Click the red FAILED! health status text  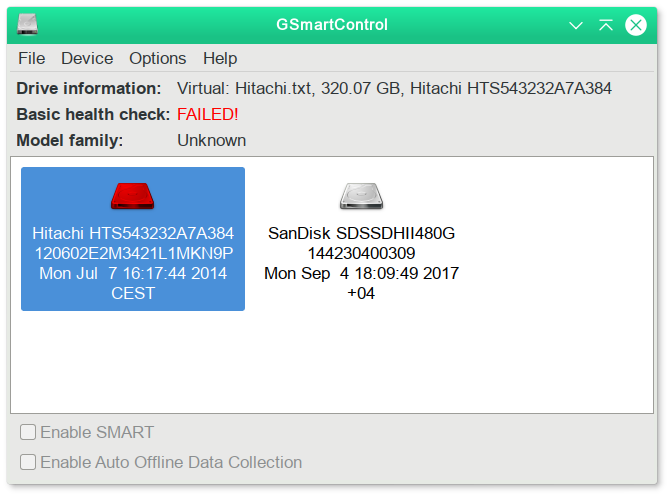click(208, 114)
